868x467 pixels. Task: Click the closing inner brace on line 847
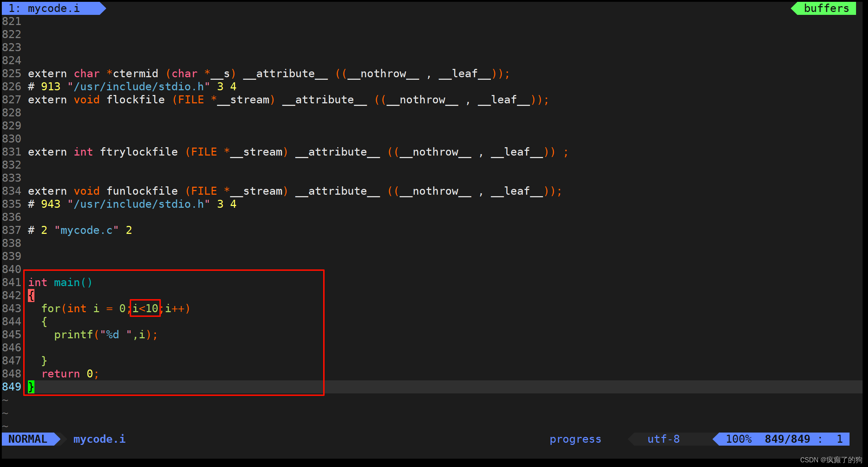[x=44, y=361]
